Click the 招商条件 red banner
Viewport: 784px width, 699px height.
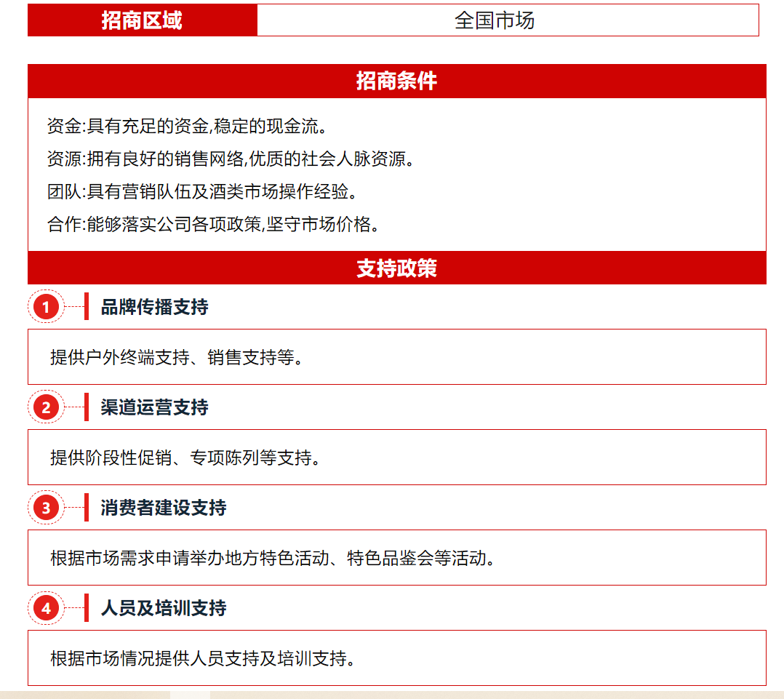(x=396, y=81)
